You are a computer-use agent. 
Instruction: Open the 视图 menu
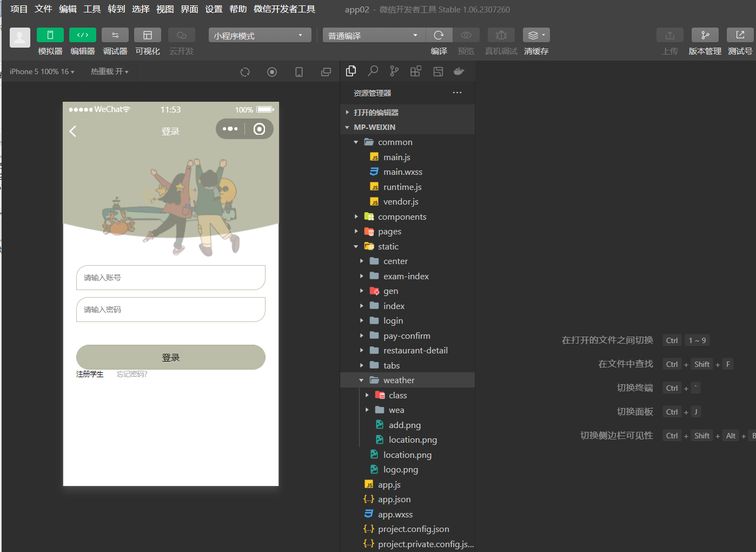(x=165, y=9)
